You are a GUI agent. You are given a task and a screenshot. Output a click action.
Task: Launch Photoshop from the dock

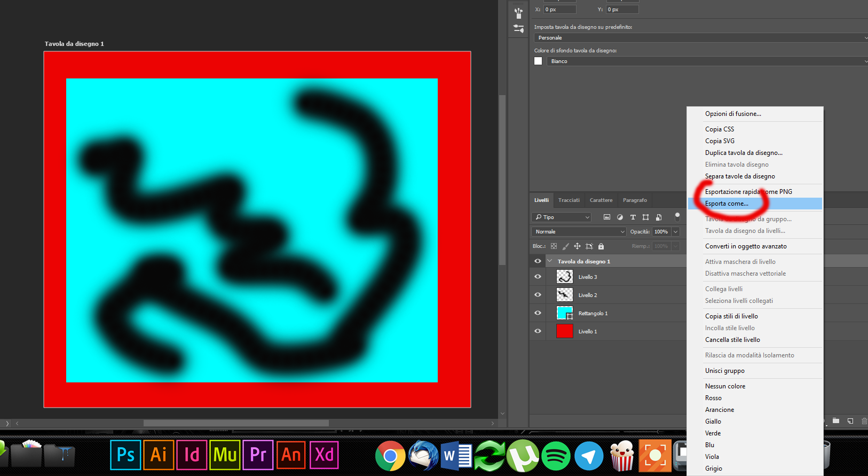(125, 455)
